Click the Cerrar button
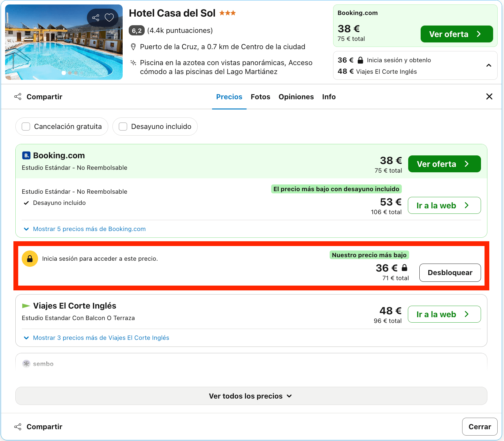The image size is (504, 441). (x=480, y=427)
